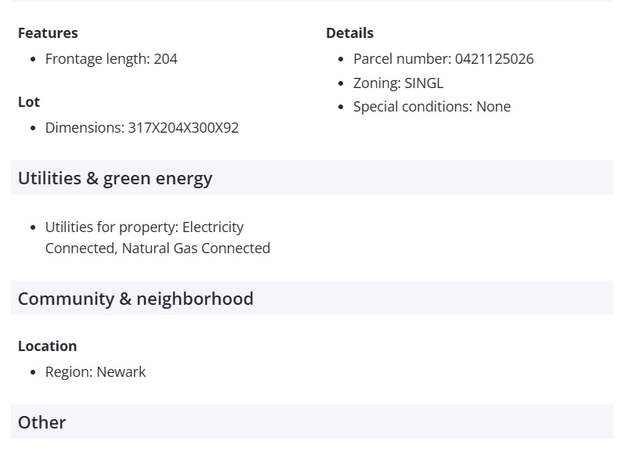Collapse the Community & neighborhood section
Viewport: 640px width, 460px height.
click(x=312, y=298)
